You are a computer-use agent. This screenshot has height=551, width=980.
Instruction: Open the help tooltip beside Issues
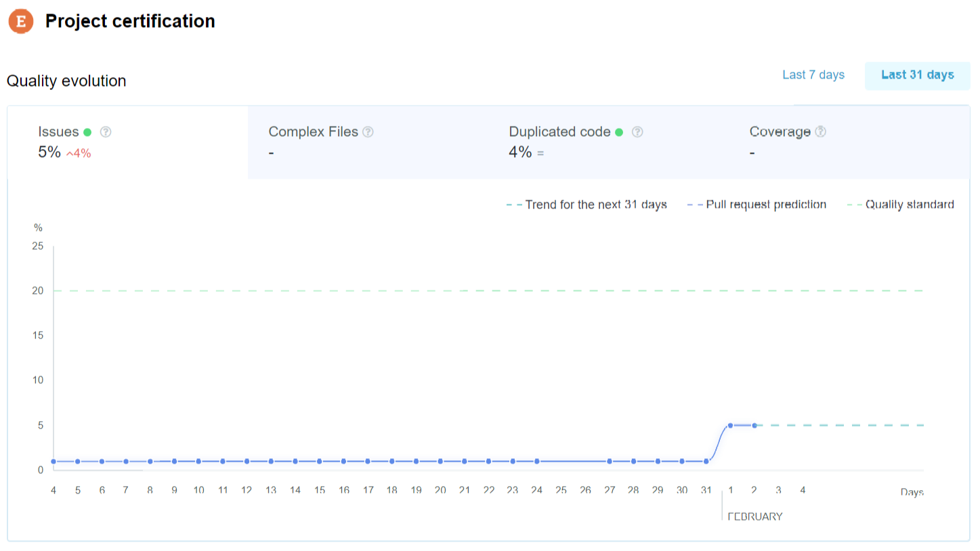coord(106,132)
